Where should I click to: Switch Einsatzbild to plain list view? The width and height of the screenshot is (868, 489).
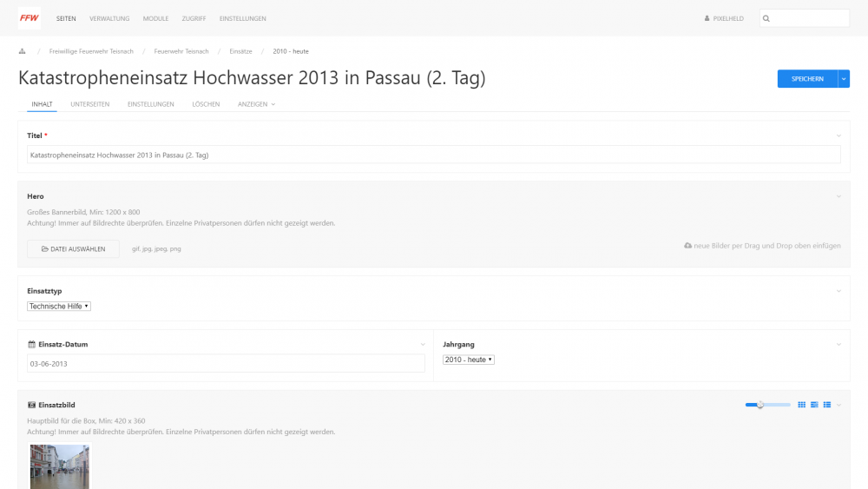point(827,405)
